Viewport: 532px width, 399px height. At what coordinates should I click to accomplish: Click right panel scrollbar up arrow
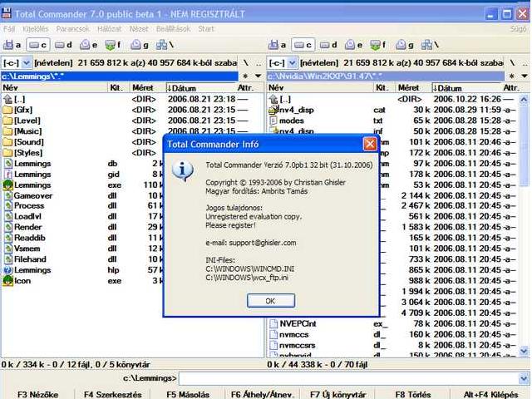click(x=524, y=100)
